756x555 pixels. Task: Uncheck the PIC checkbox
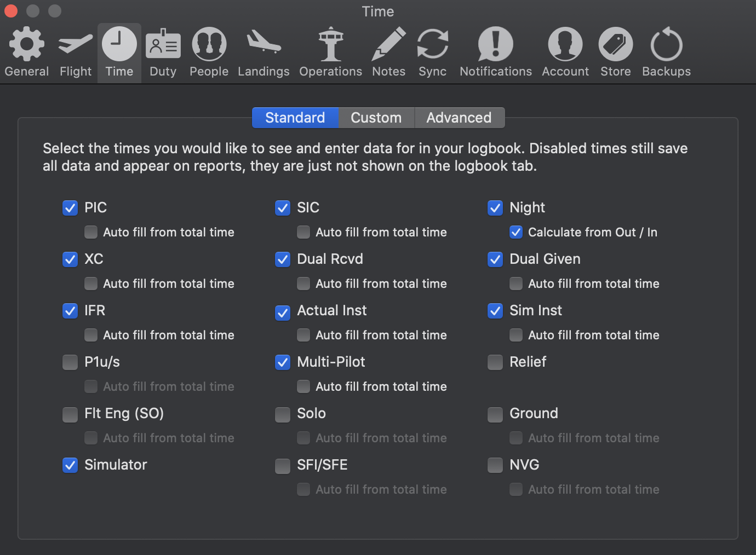tap(70, 208)
